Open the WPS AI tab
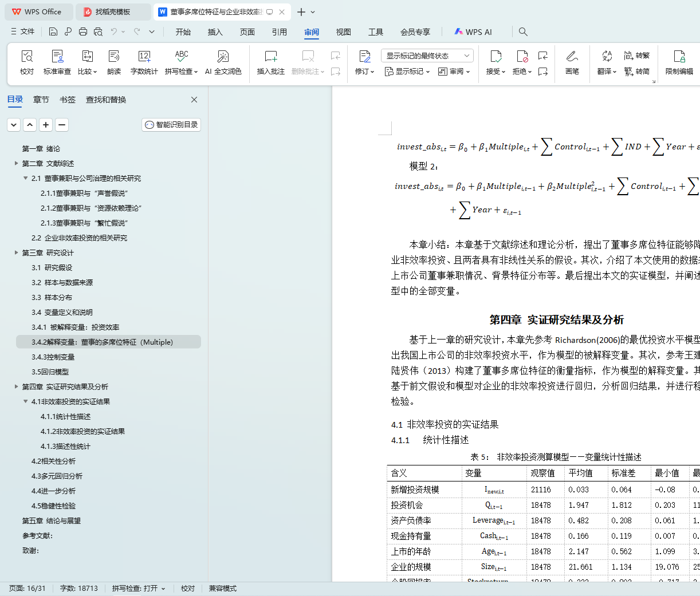Viewport: 700px width, 596px height. (x=473, y=32)
